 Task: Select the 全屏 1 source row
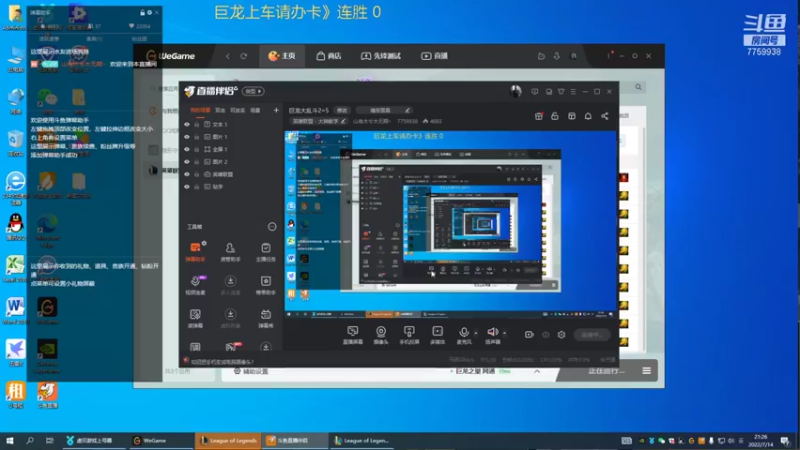[231, 149]
